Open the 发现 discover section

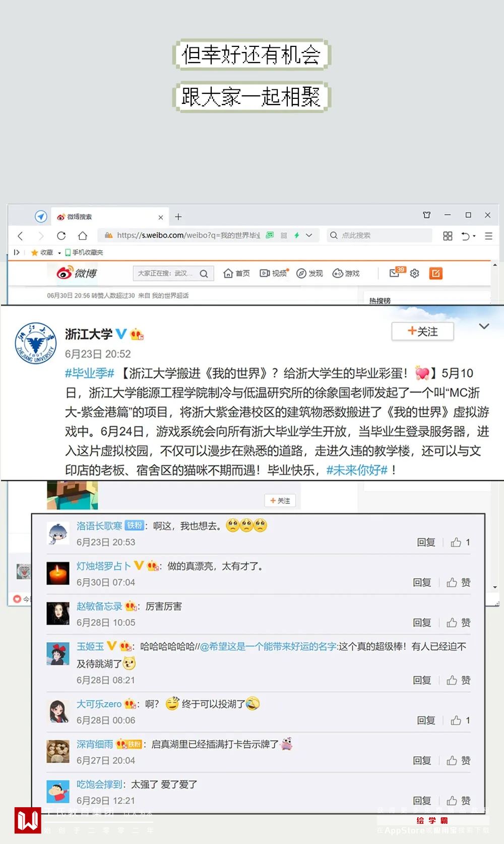(x=309, y=273)
